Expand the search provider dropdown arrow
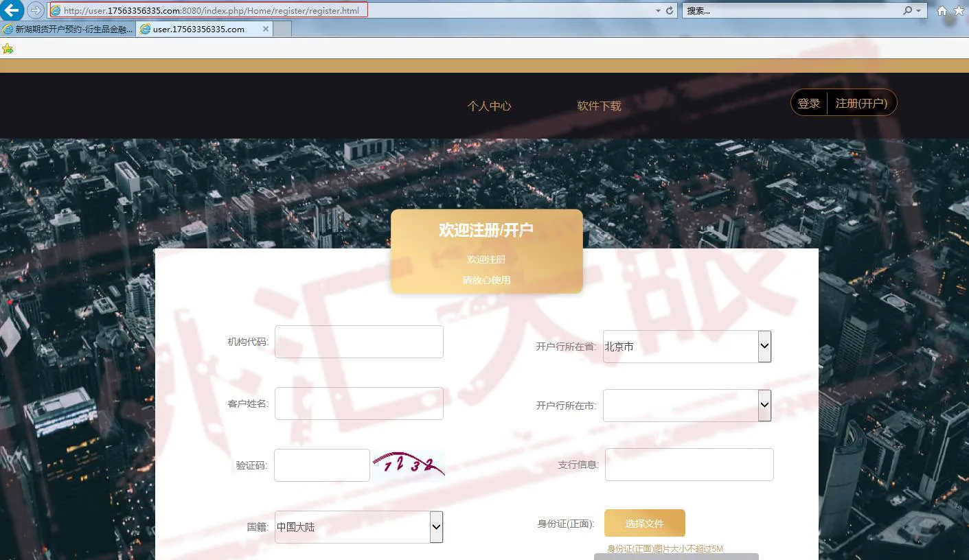The height and width of the screenshot is (560, 969). coord(919,10)
